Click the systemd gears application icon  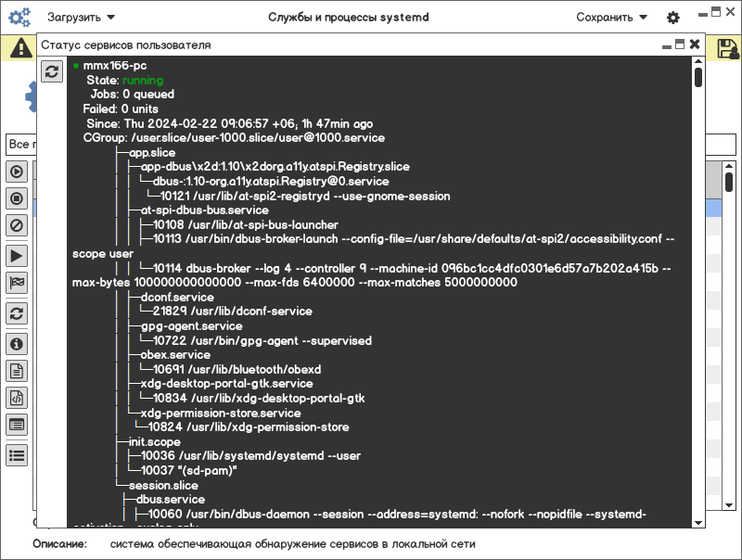(19, 17)
